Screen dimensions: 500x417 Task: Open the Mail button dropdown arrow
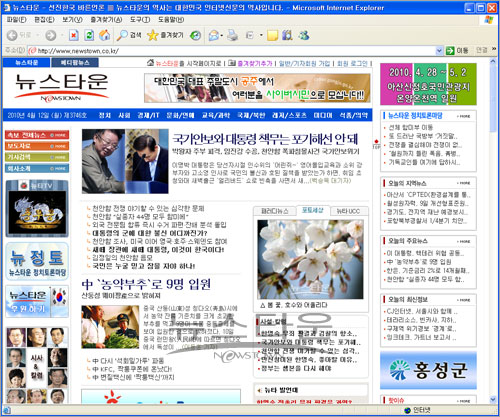(222, 35)
